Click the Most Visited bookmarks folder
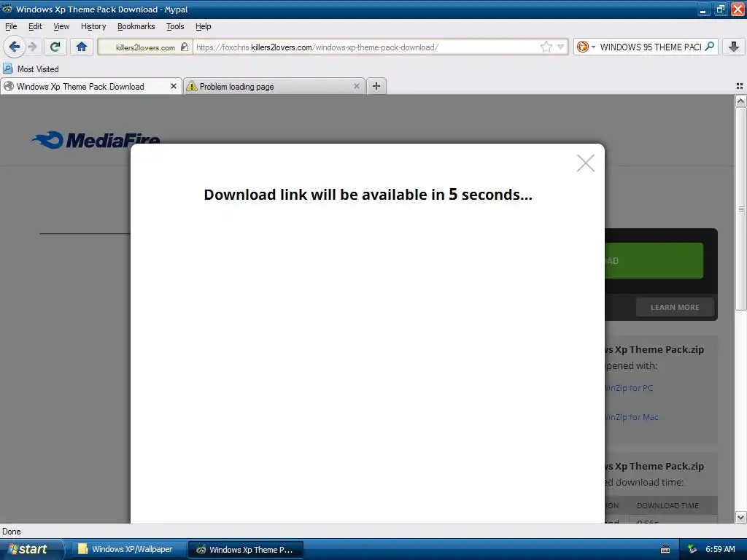 [31, 69]
